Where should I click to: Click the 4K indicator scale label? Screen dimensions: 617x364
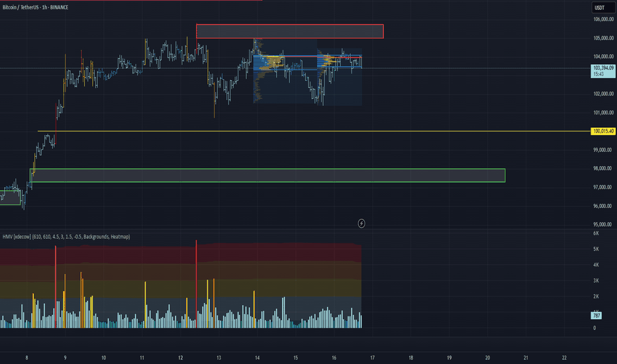pos(596,265)
